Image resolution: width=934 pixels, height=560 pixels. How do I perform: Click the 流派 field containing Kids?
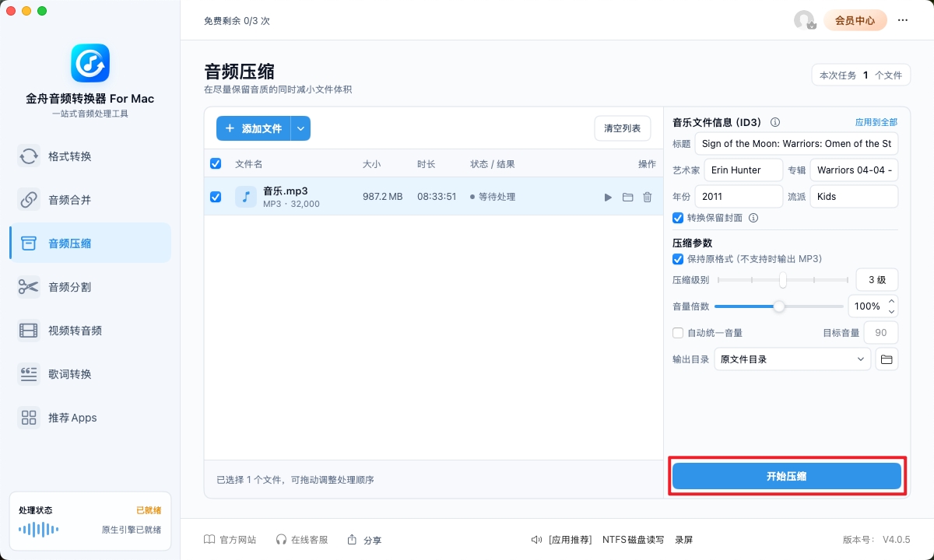[854, 197]
